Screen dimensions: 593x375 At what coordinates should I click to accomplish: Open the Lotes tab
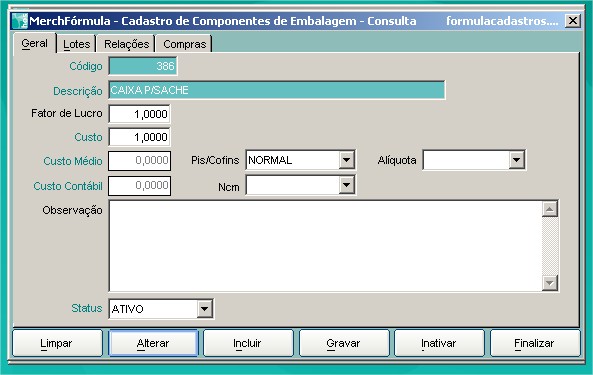tap(76, 44)
